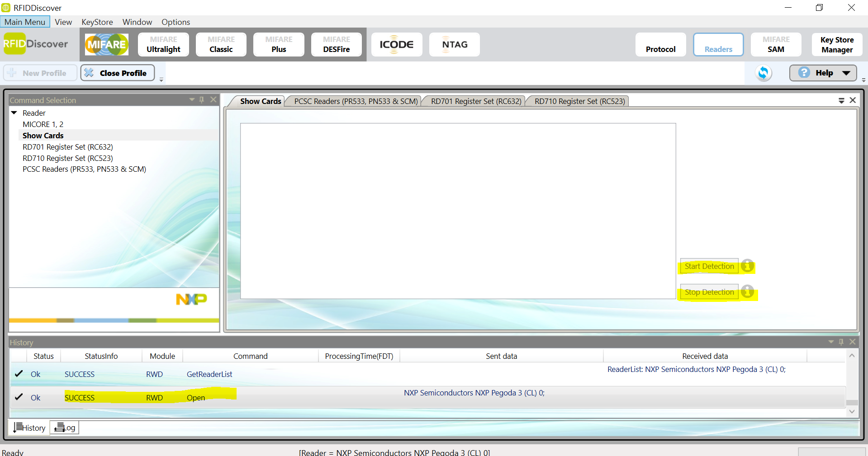Screen dimensions: 868x456
Task: Collapse the Reader tree node
Action: point(14,113)
